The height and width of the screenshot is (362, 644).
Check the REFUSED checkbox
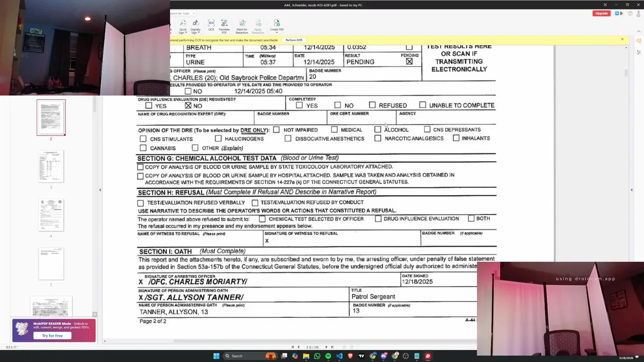(x=372, y=105)
